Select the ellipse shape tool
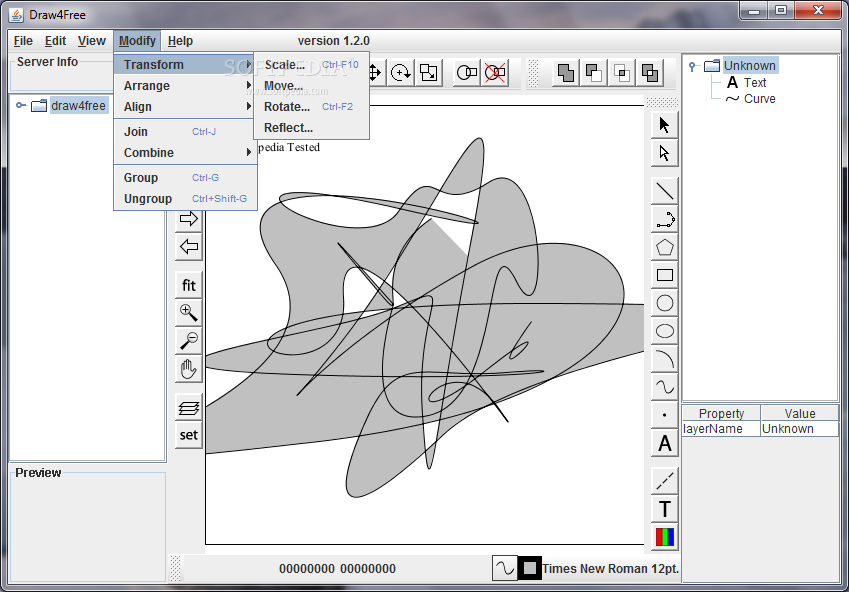 point(664,331)
